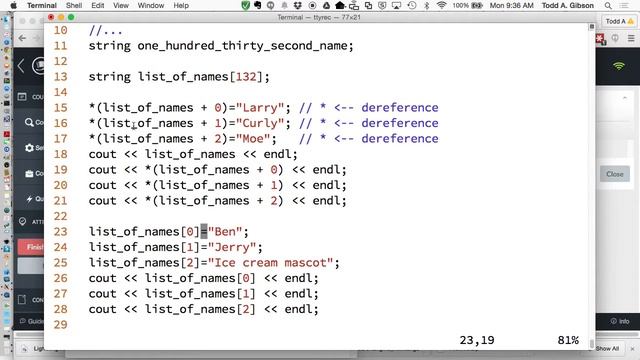Viewport: 640px width, 360px height.
Task: Open the Edit menu
Action: [98, 5]
